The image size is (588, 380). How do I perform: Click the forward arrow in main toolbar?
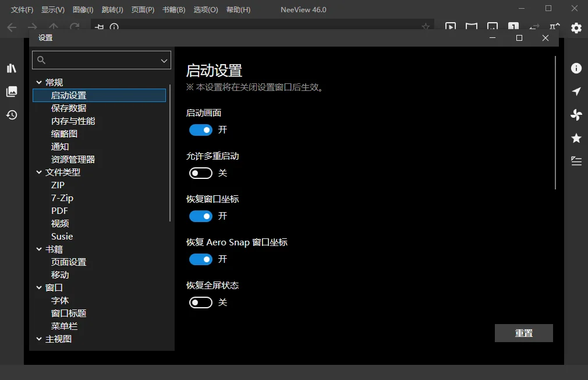(33, 27)
